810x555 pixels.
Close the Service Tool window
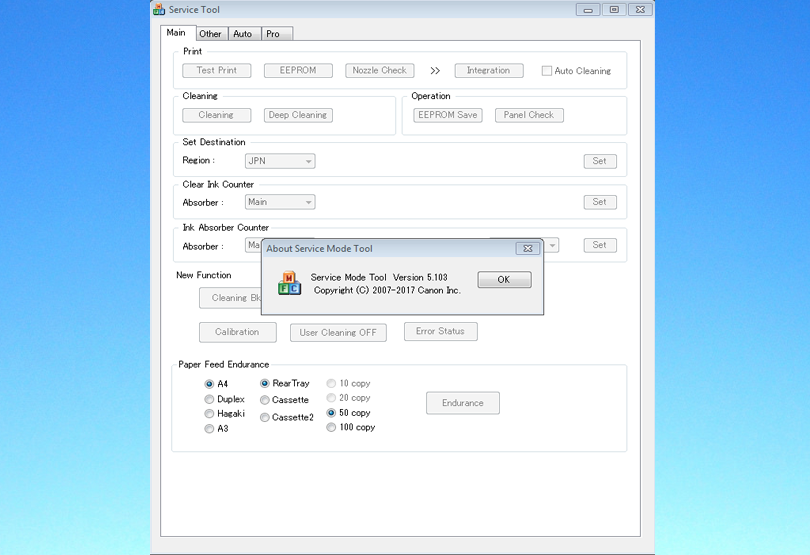640,10
